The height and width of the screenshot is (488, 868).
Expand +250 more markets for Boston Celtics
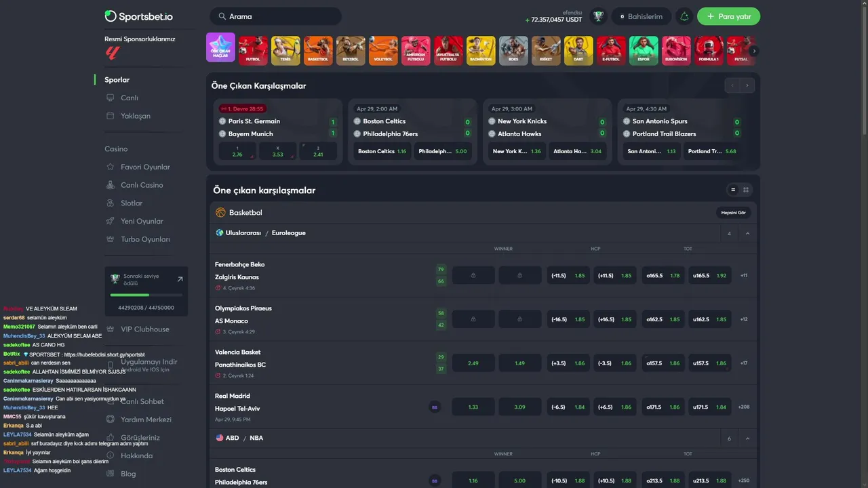click(x=744, y=481)
